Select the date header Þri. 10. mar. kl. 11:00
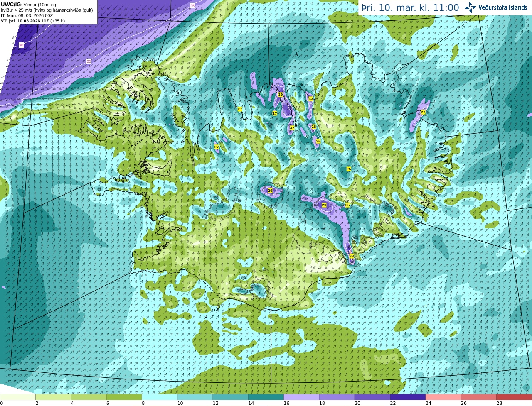This screenshot has width=532, height=406. pyautogui.click(x=410, y=7)
